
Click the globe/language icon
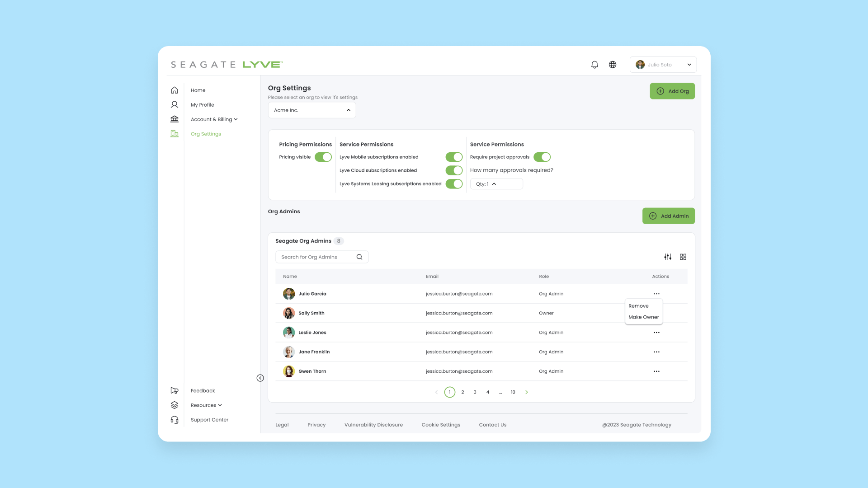tap(612, 64)
